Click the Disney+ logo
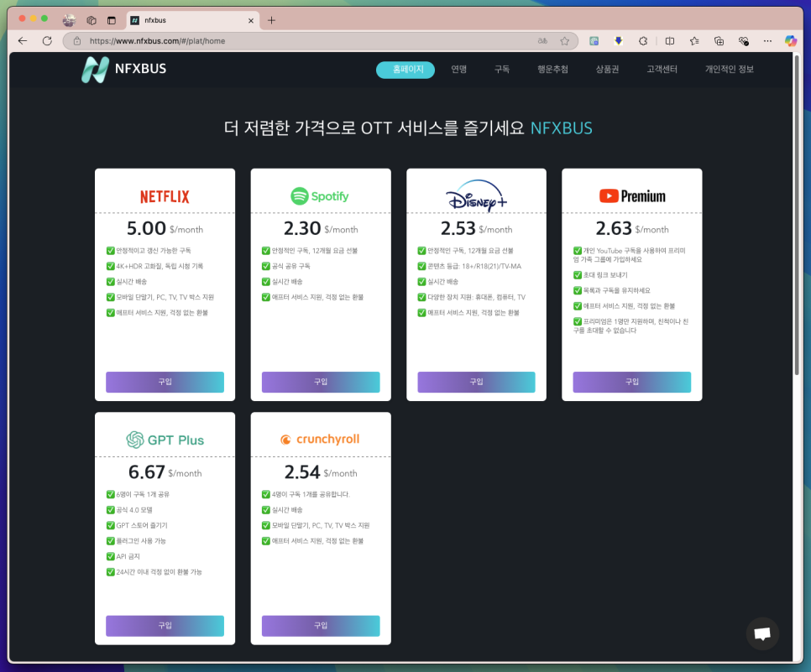Image resolution: width=811 pixels, height=672 pixels. [x=476, y=195]
